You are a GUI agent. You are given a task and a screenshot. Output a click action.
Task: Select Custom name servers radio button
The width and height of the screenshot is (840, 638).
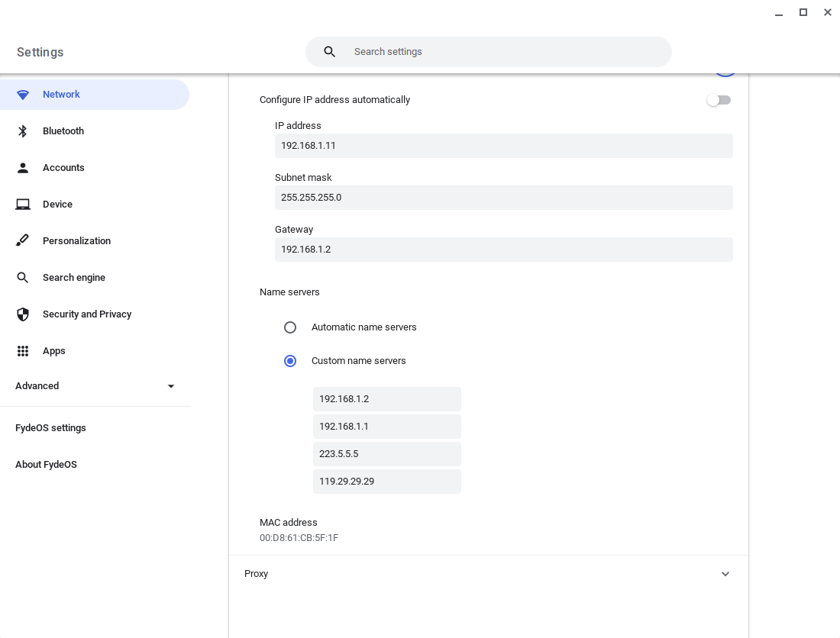coord(290,361)
